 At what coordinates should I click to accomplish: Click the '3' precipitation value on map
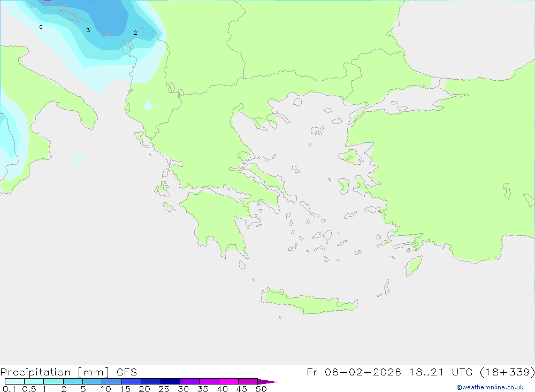point(88,30)
